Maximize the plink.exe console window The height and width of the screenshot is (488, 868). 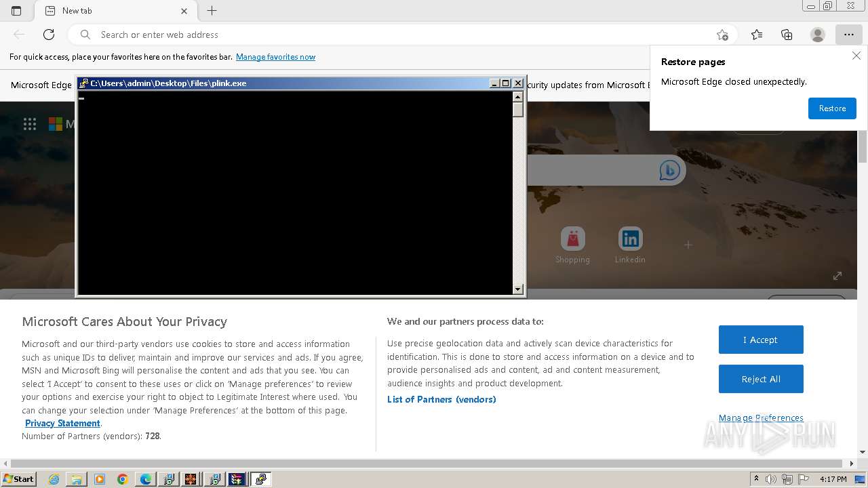[505, 83]
